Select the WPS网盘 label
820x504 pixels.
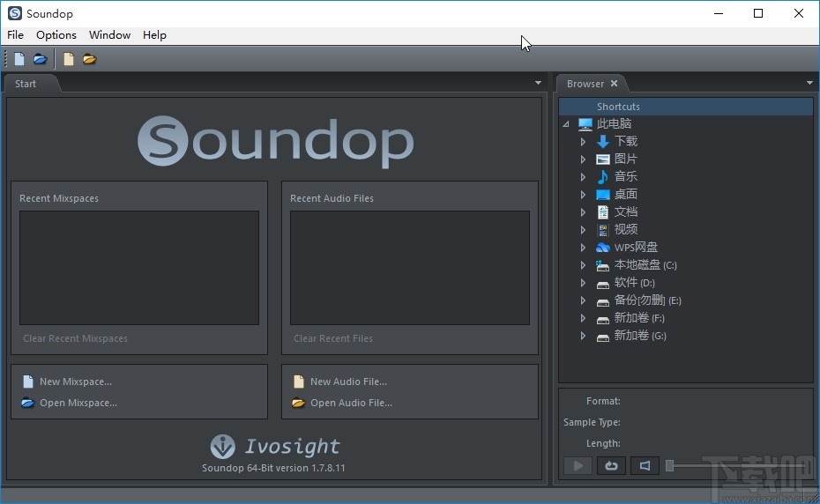pyautogui.click(x=636, y=248)
